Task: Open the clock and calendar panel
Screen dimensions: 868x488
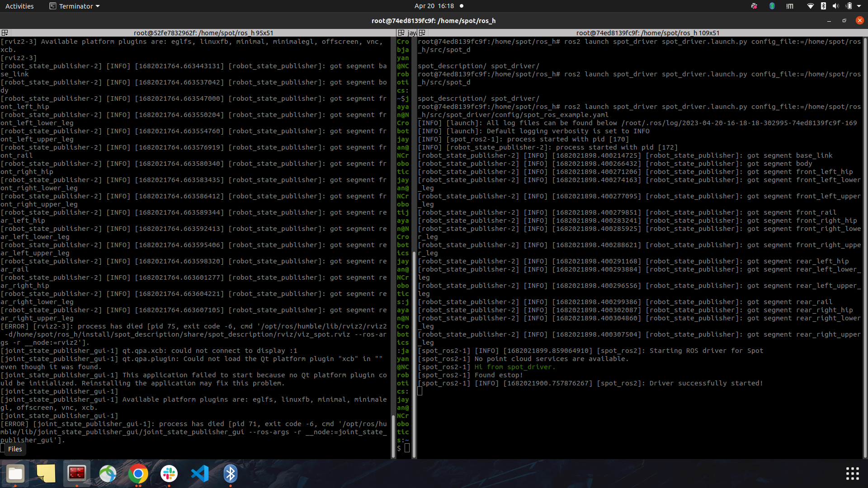Action: [434, 6]
